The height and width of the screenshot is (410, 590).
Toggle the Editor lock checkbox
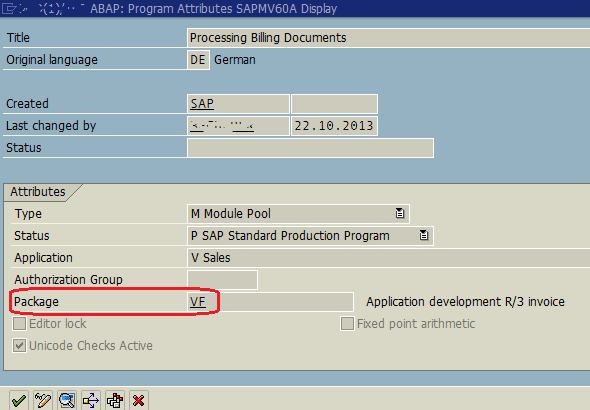(x=19, y=323)
